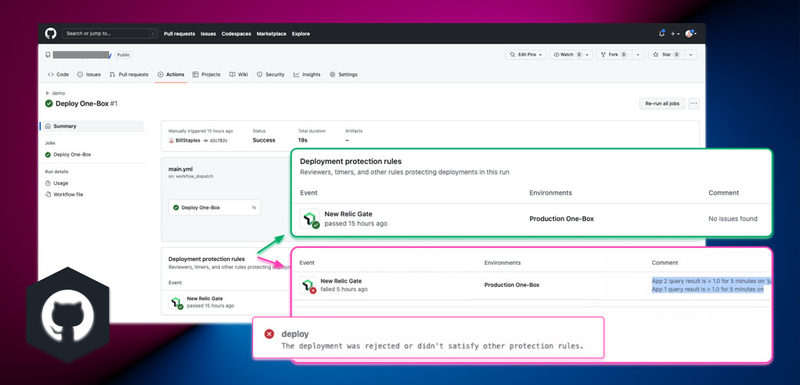800x385 pixels.
Task: Open Issues in the top header
Action: click(208, 34)
